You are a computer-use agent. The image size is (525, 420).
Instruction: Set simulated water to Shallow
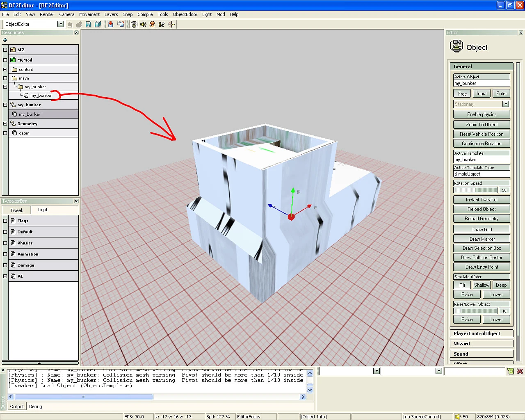(482, 285)
